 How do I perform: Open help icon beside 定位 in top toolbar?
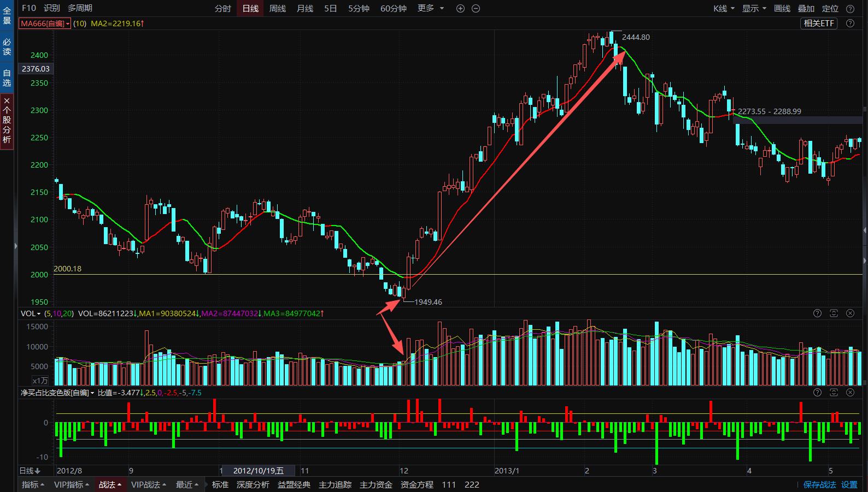[850, 9]
